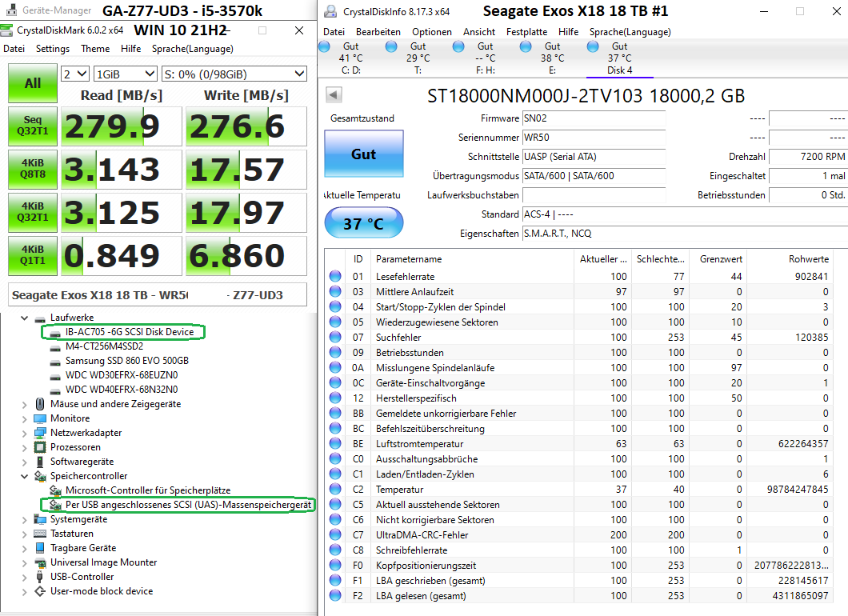Run all benchmarks with the All button

(33, 83)
